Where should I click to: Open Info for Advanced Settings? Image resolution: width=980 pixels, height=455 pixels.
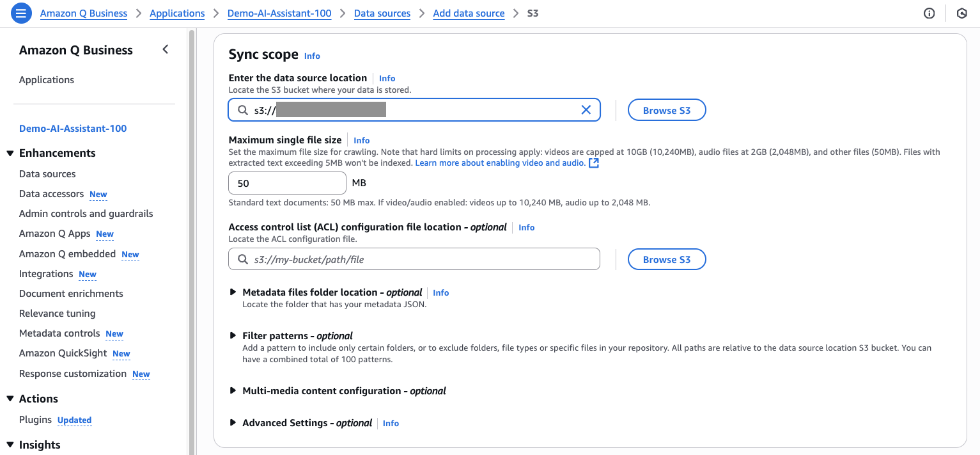coord(391,423)
